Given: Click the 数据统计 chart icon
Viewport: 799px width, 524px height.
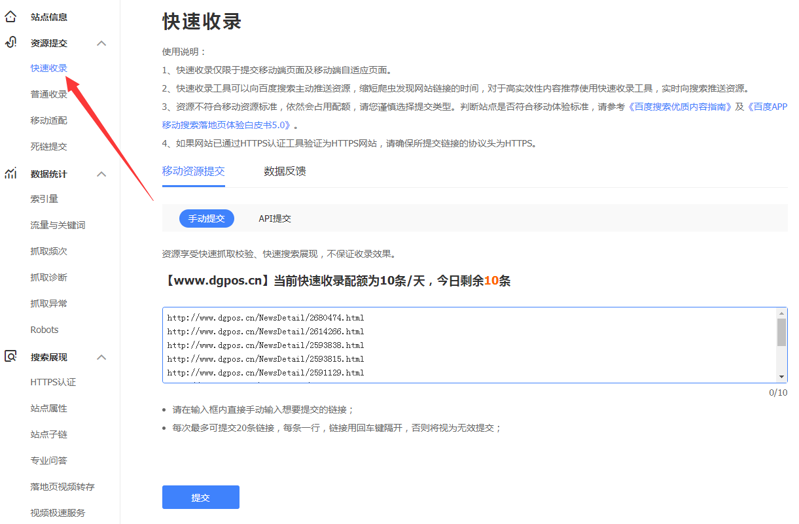Looking at the screenshot, I should click(x=11, y=174).
